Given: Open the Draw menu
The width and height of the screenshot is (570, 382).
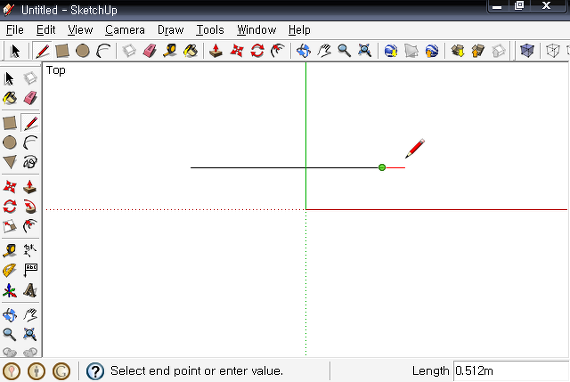Looking at the screenshot, I should coord(170,30).
